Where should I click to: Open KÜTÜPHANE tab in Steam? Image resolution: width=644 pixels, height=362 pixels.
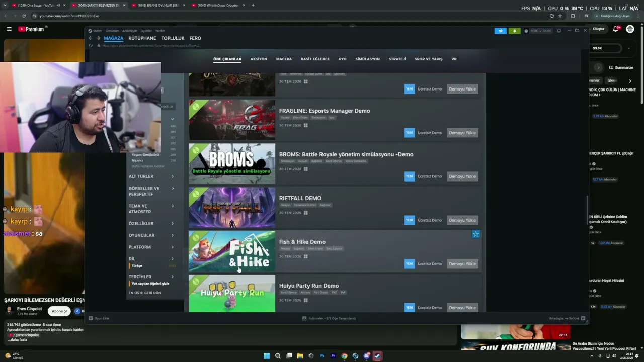coord(142,38)
